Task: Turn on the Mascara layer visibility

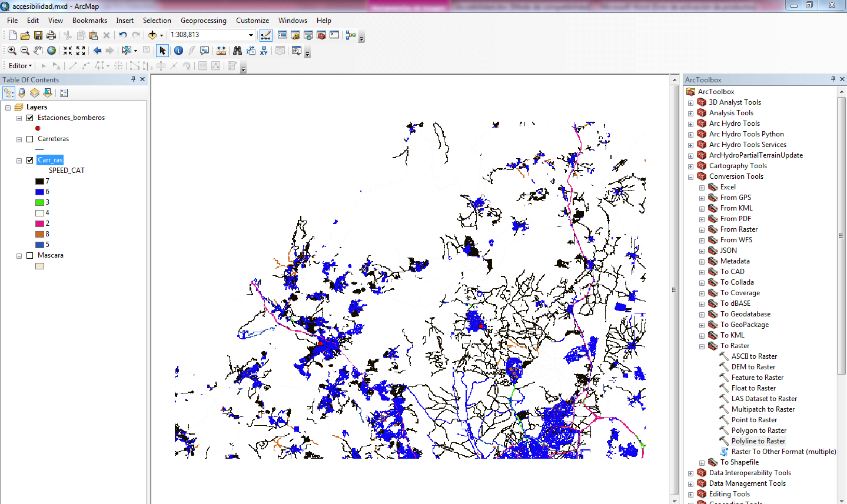Action: pyautogui.click(x=30, y=255)
